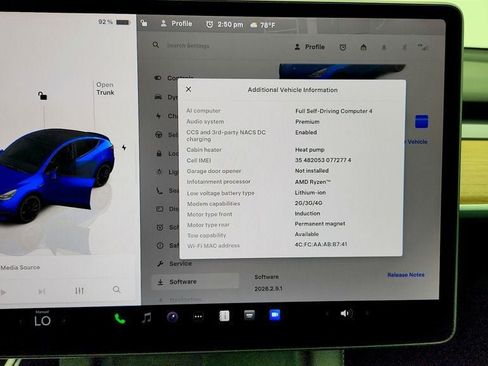The width and height of the screenshot is (488, 366).
Task: Tap the Wi-Fi MAC address value
Action: [321, 244]
